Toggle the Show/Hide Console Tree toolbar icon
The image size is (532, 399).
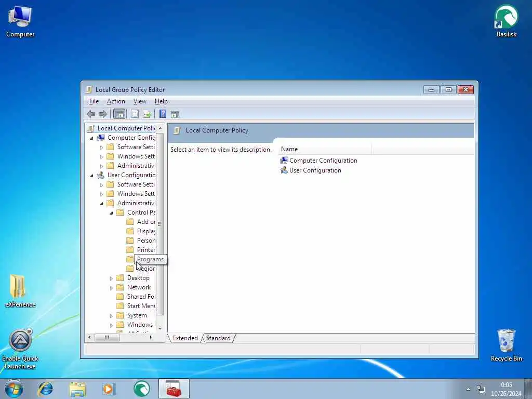click(119, 114)
